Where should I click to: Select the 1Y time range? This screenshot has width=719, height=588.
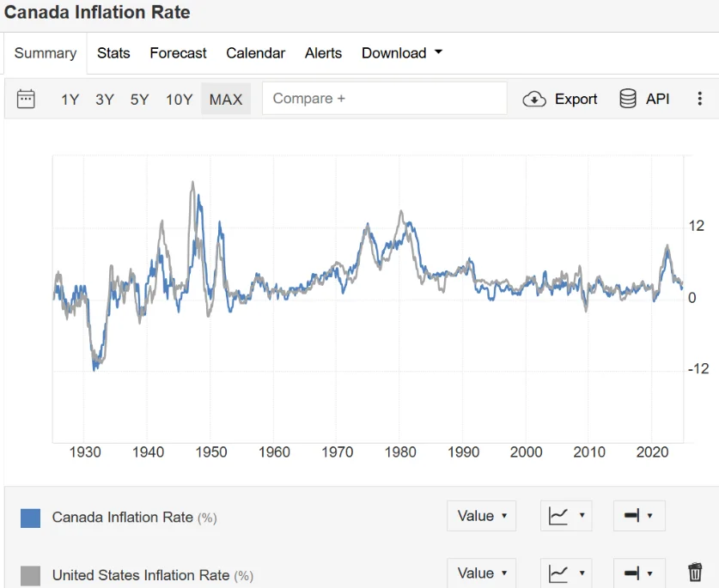pos(70,100)
